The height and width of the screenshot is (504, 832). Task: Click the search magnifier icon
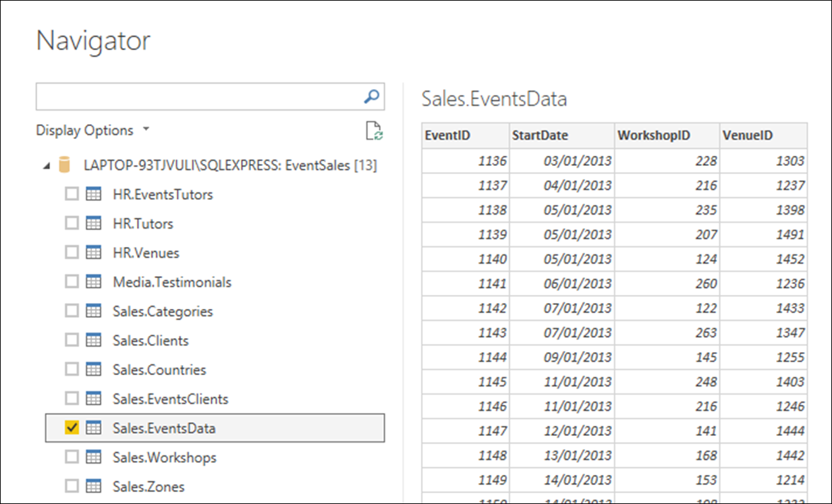pos(371,97)
